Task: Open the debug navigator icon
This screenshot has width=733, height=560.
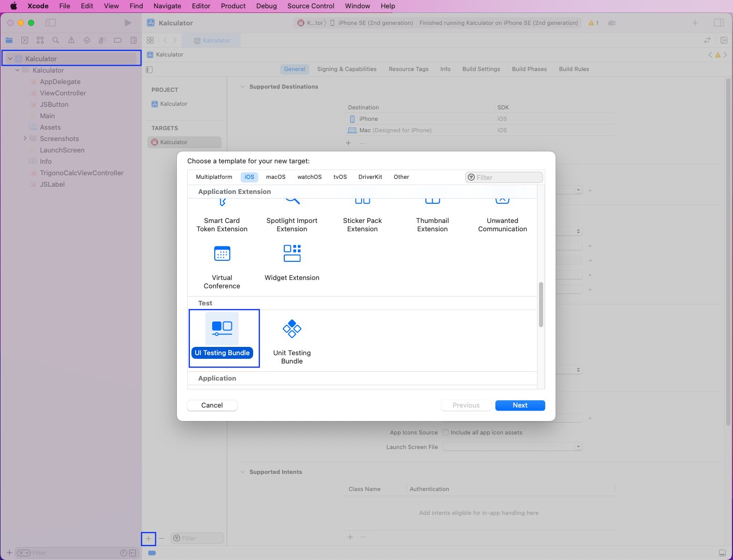Action: tap(102, 40)
